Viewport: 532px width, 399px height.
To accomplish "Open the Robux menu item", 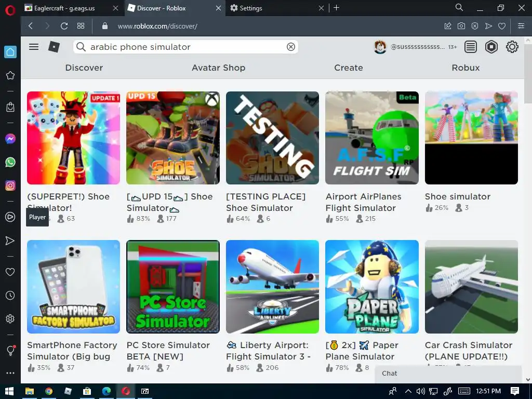I will click(465, 68).
